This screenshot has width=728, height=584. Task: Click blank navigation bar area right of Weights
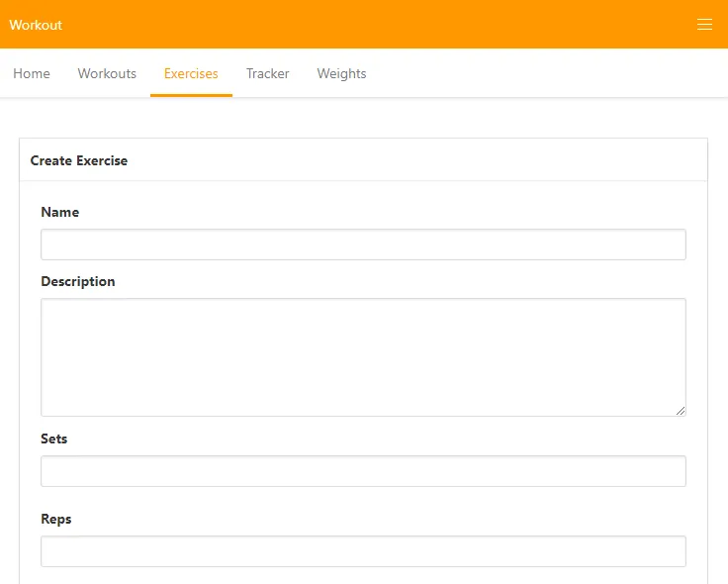coord(544,73)
